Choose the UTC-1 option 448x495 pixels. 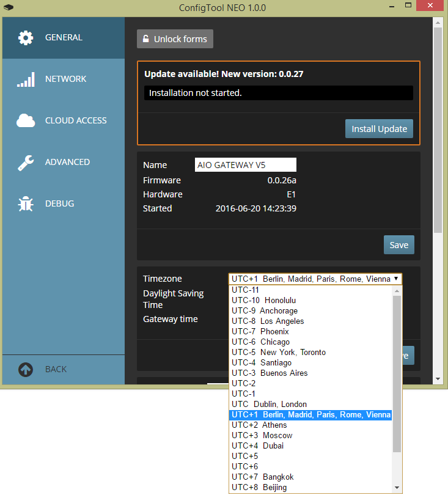[310, 394]
